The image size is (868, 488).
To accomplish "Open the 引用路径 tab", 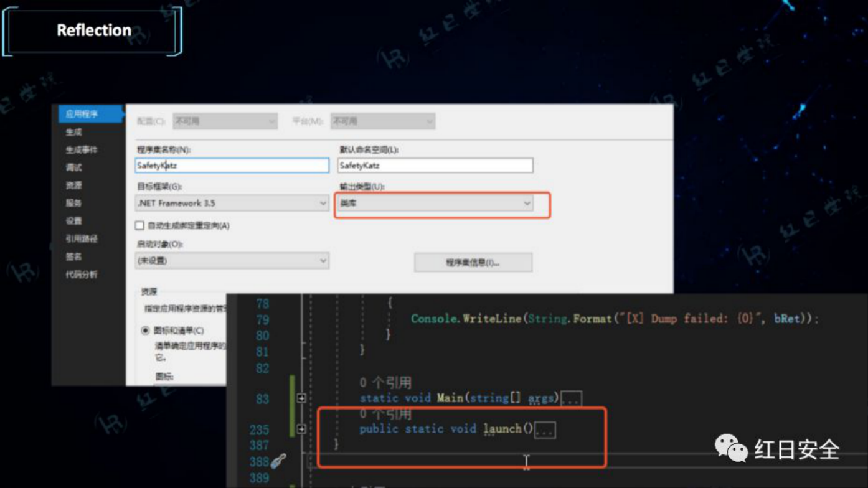I will [82, 239].
